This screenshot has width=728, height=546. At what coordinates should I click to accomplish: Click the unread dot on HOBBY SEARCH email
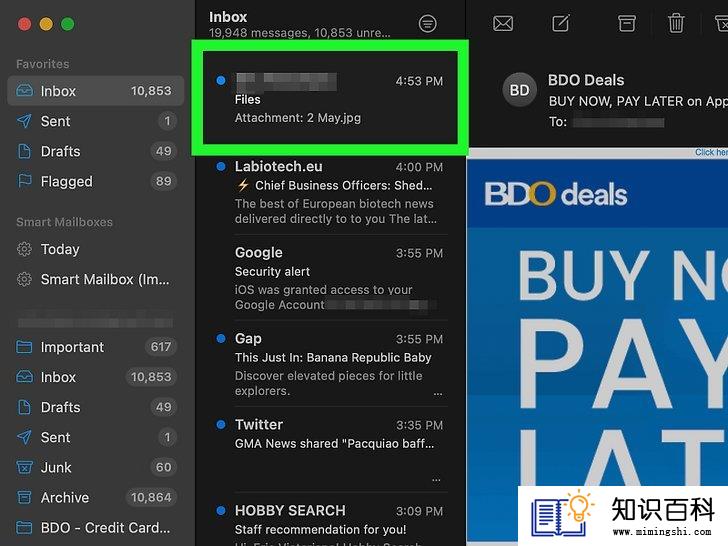pos(221,511)
